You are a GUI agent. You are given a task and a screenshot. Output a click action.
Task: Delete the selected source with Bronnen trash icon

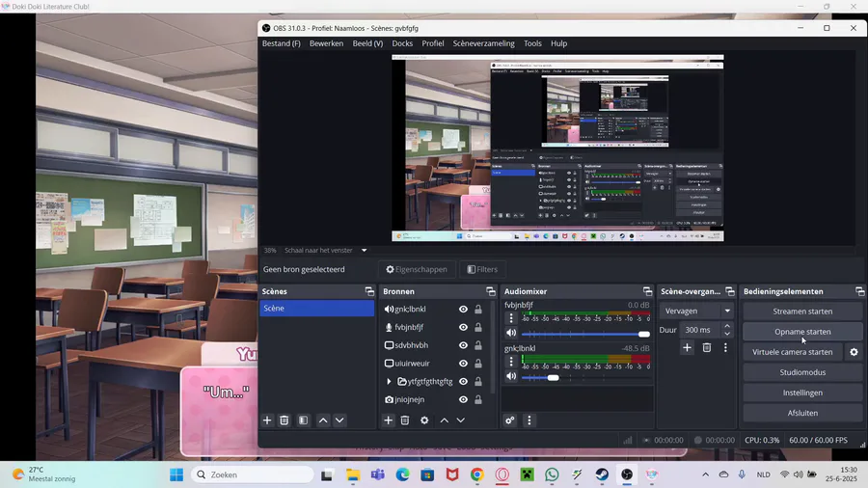(405, 420)
